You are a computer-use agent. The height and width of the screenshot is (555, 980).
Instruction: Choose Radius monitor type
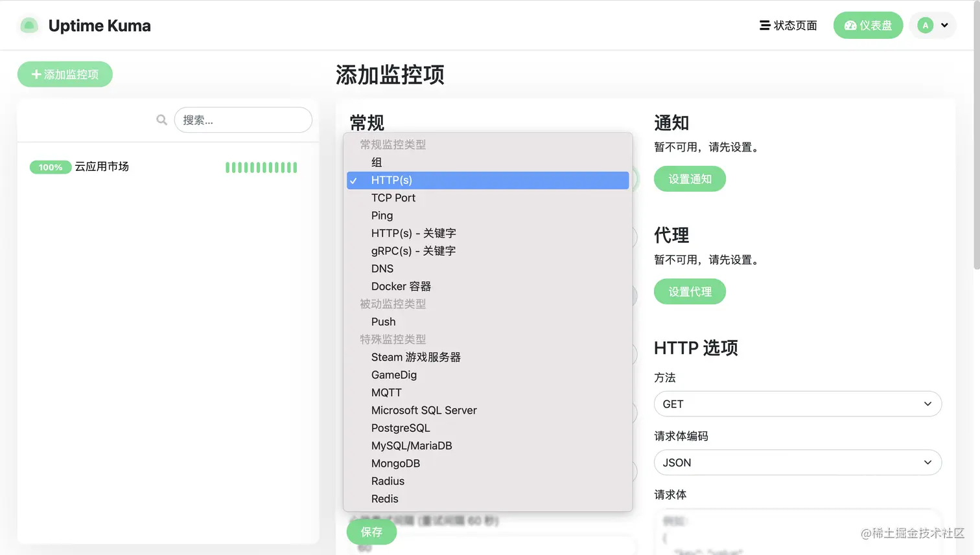coord(488,481)
